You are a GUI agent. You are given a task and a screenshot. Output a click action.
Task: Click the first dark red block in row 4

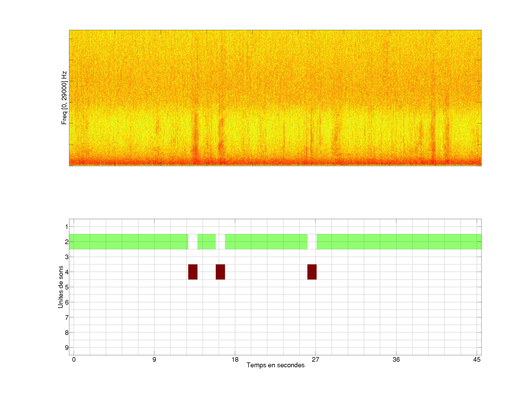(x=193, y=272)
